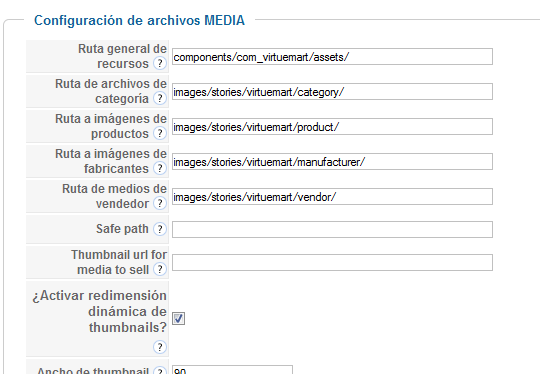Click help icon for Ruta de archivos de categoría
The image size is (540, 374).
[160, 98]
